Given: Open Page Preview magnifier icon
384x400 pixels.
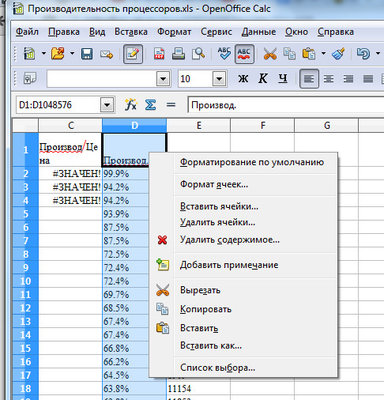Looking at the screenshot, I should pyautogui.click(x=199, y=54).
